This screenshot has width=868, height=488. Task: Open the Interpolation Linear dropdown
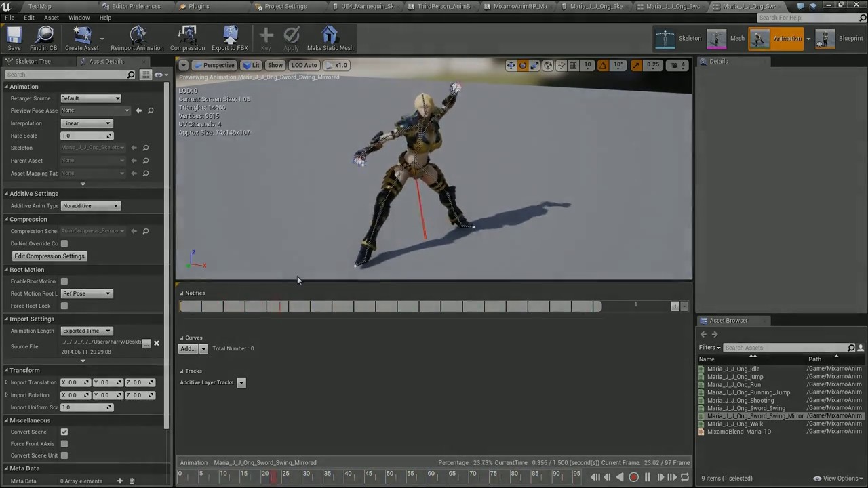(87, 123)
